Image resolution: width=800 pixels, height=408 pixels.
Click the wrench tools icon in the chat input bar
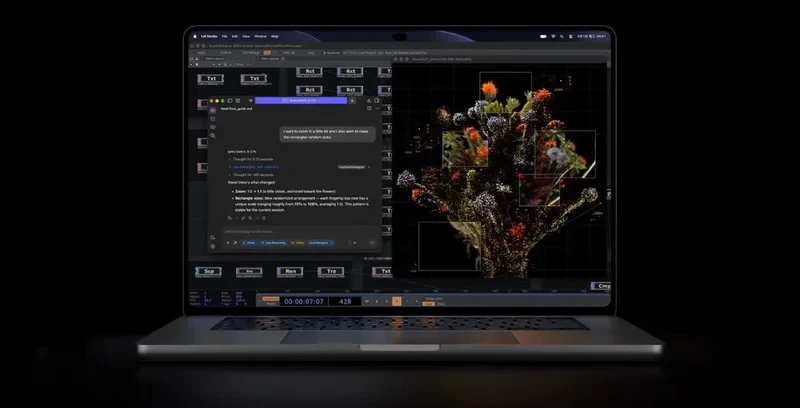coord(235,243)
